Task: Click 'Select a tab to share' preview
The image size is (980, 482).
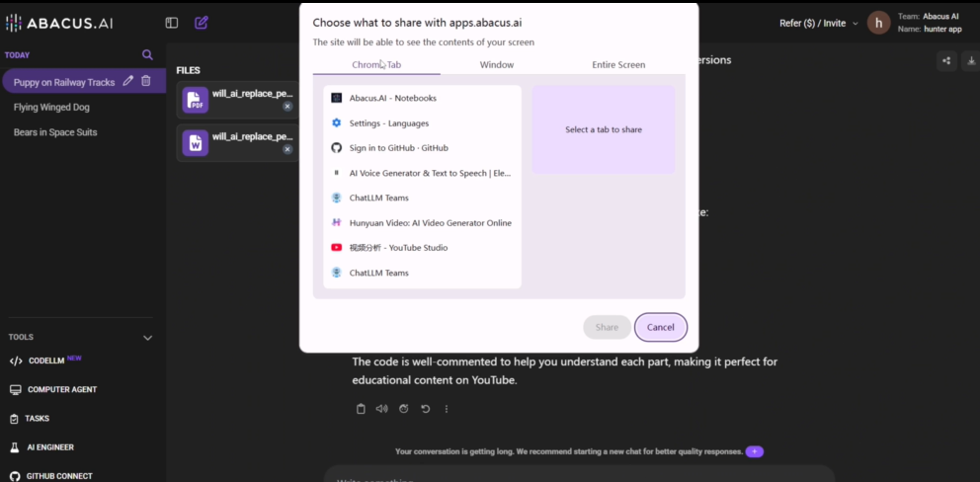Action: 604,129
